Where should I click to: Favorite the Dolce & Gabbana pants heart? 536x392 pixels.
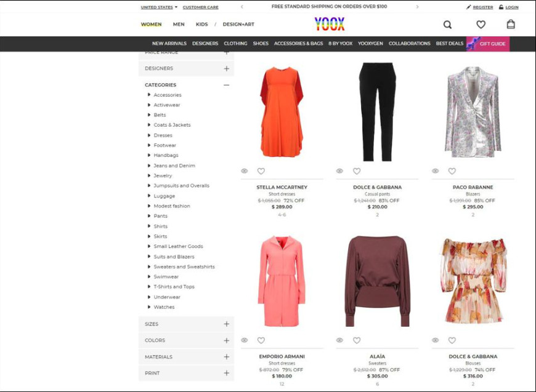[357, 171]
